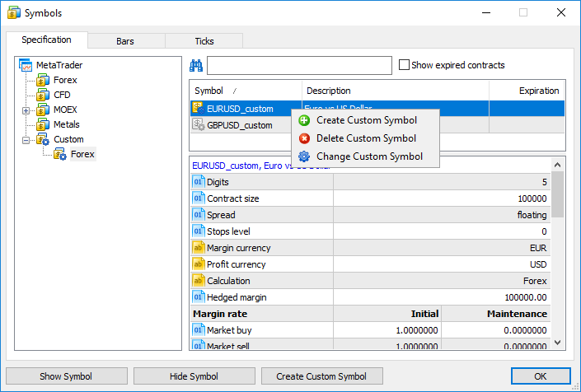Click the CFD folder icon in tree
The image size is (581, 392).
tap(44, 96)
